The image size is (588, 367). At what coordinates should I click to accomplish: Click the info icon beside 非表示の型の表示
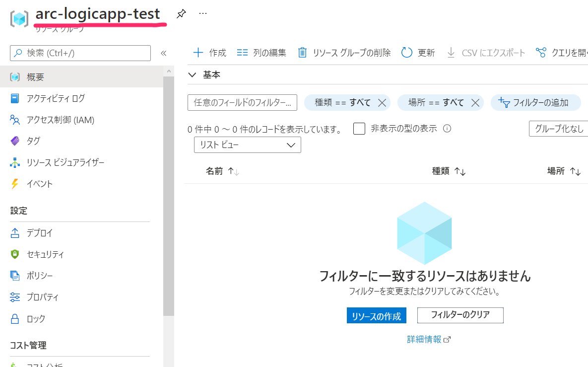point(447,129)
